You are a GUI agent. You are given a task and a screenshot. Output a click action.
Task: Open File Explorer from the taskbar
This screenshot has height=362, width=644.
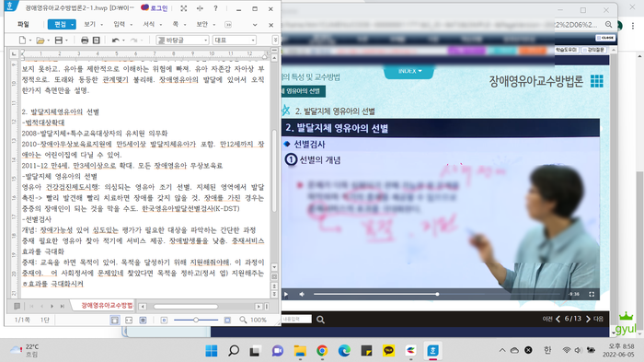(300, 350)
